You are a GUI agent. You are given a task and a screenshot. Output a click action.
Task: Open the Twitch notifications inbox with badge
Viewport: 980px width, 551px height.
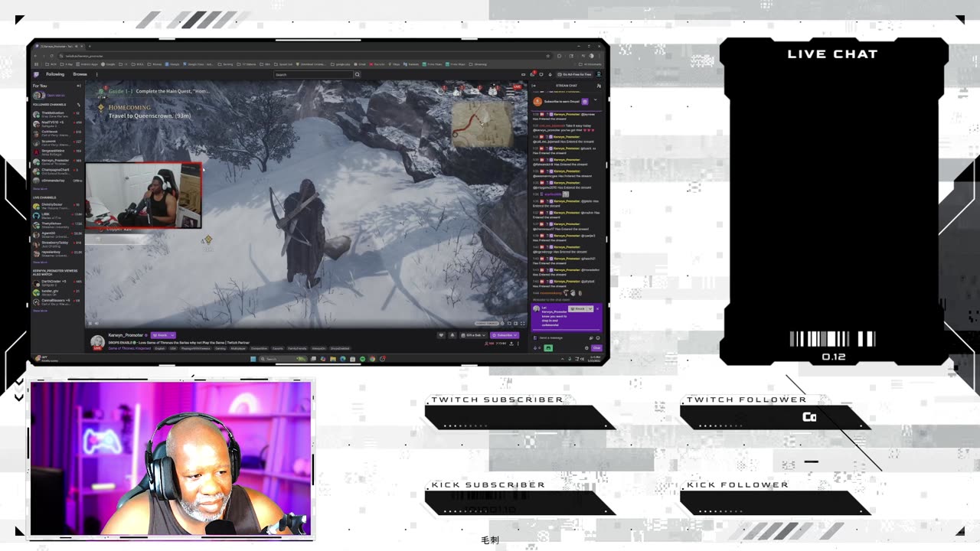point(532,74)
